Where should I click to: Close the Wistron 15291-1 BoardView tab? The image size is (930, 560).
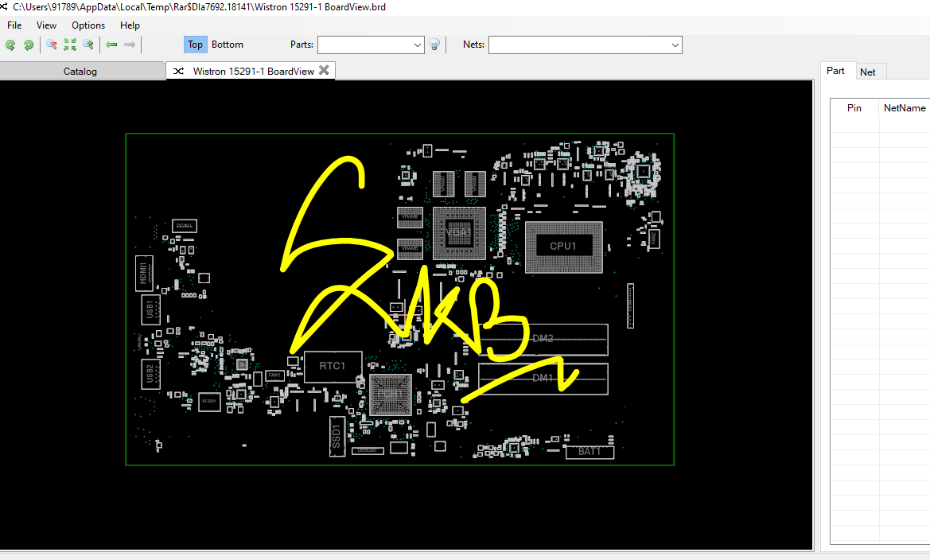tap(324, 70)
